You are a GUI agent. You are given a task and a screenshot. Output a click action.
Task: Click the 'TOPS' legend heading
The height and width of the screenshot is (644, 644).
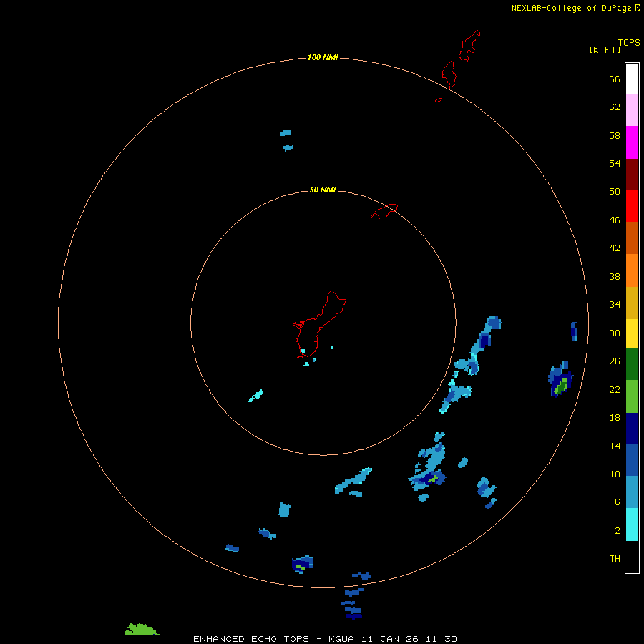[629, 42]
